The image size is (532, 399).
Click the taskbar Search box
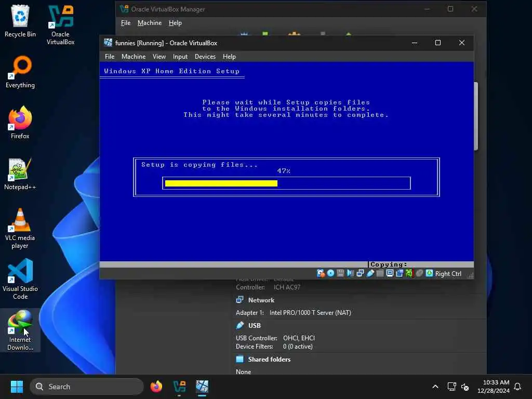[87, 387]
